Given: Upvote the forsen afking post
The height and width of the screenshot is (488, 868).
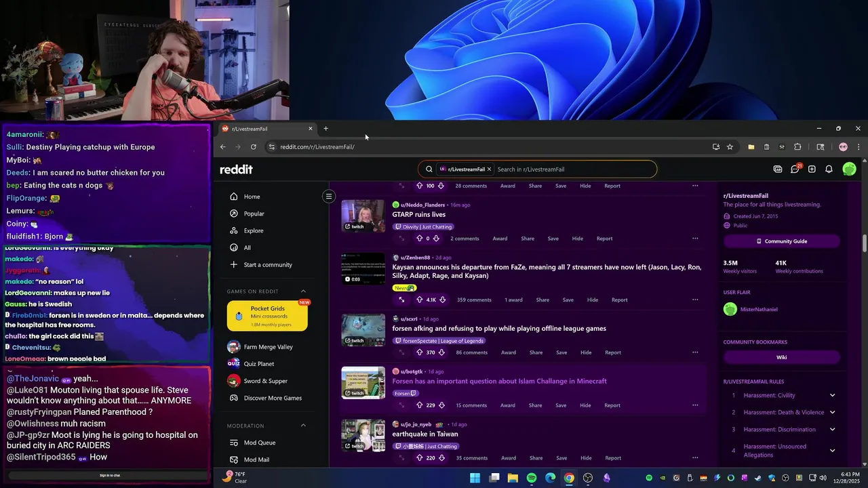Looking at the screenshot, I should click(x=419, y=352).
